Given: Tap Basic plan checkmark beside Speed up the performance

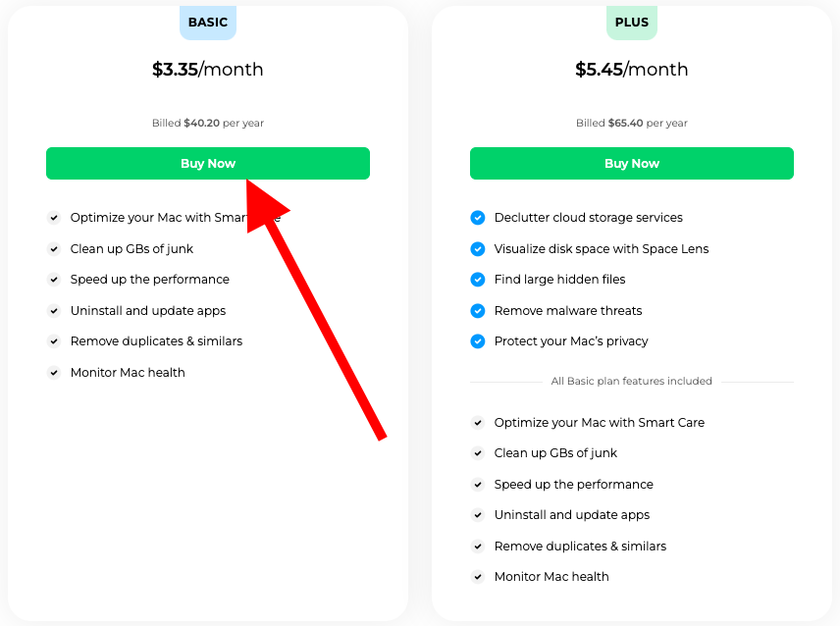Looking at the screenshot, I should (54, 280).
